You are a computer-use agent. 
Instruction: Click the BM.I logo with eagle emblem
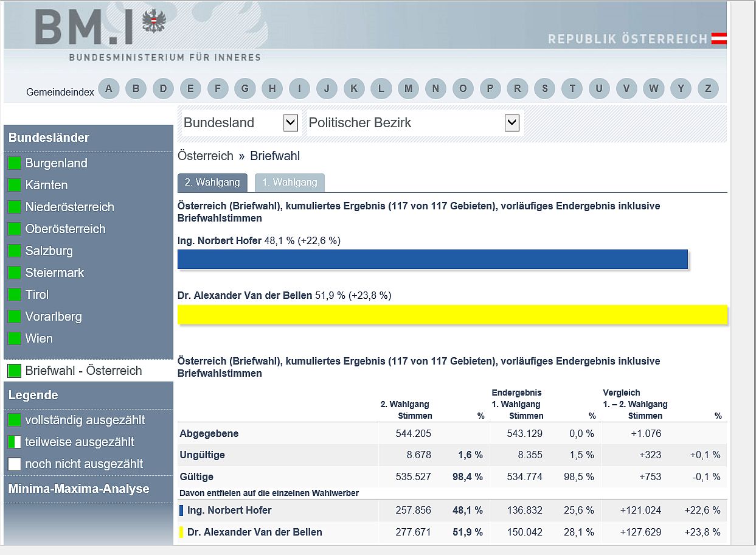(x=100, y=27)
